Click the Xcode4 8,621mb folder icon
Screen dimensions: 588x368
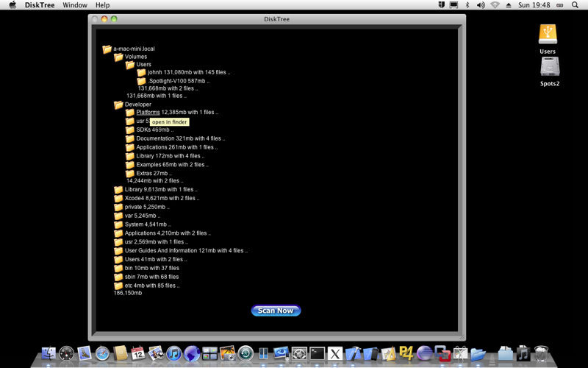click(x=118, y=198)
